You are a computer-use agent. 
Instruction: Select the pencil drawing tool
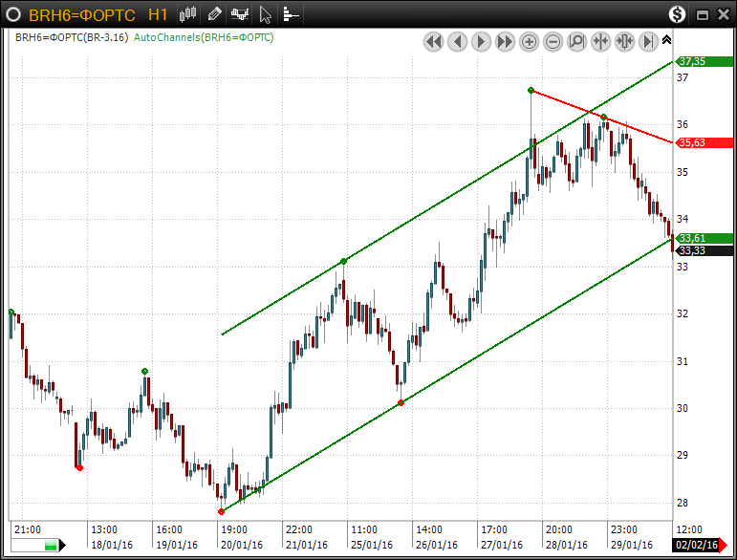click(x=214, y=14)
